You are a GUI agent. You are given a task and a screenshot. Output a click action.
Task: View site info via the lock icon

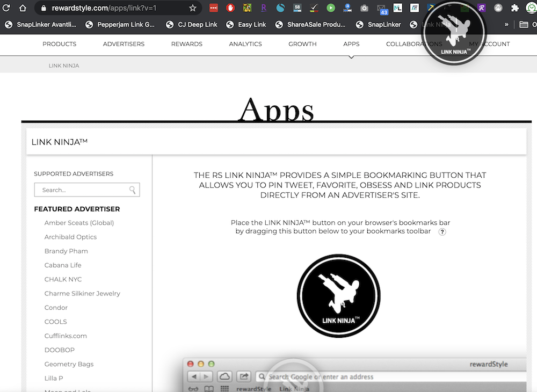click(x=43, y=8)
